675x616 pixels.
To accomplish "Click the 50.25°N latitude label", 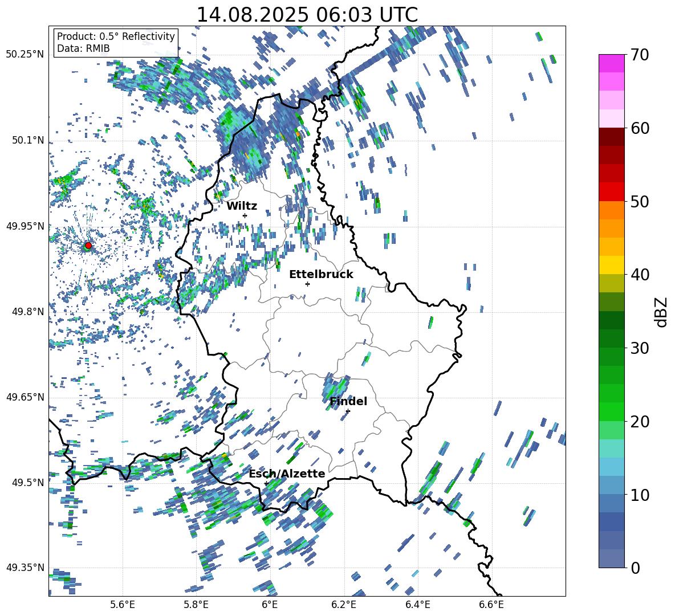I will point(25,54).
